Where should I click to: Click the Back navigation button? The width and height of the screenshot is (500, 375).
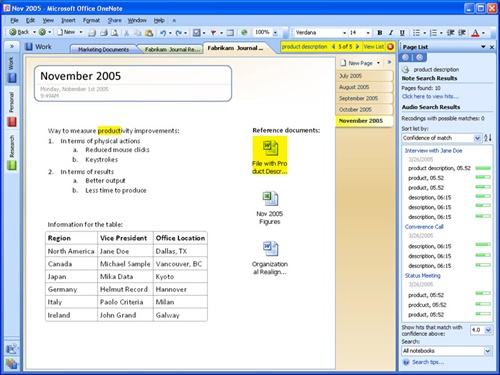click(19, 32)
